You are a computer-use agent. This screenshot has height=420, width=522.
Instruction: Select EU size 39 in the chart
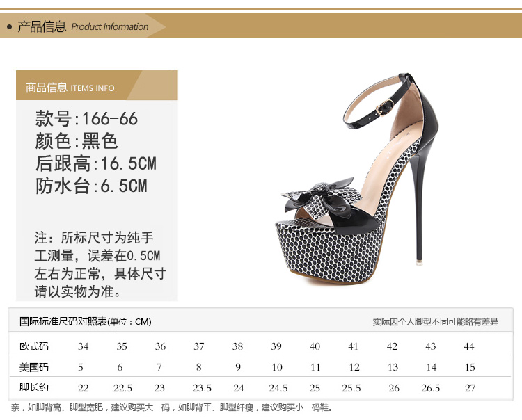click(x=276, y=346)
